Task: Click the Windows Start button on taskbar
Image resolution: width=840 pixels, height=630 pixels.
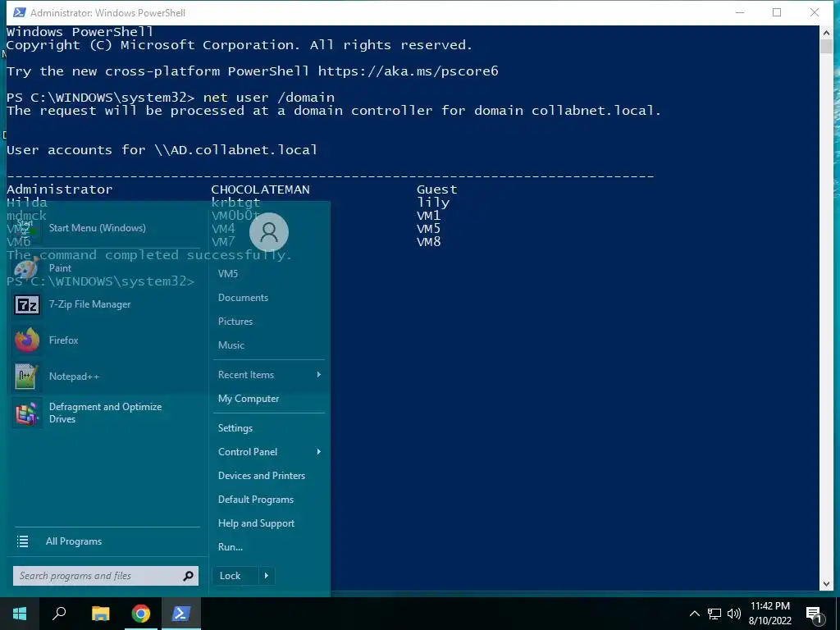Action: pyautogui.click(x=20, y=614)
